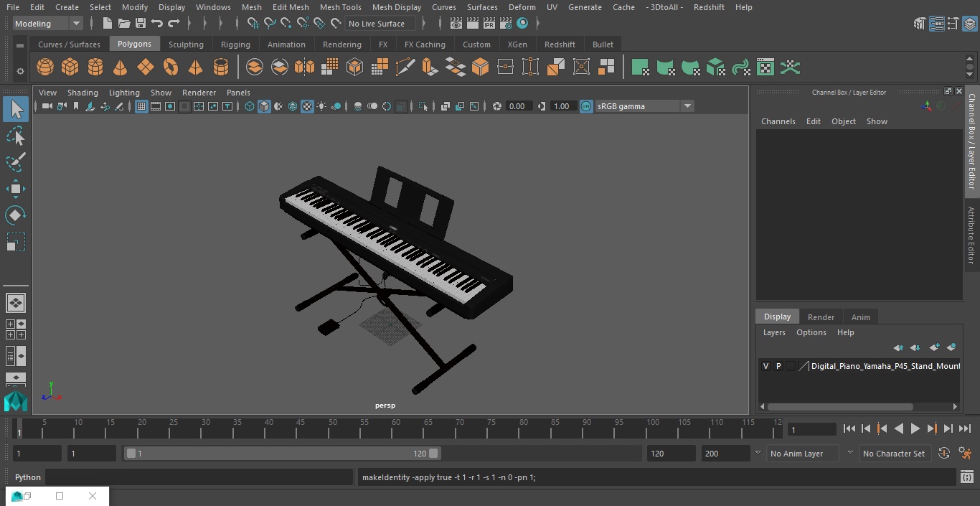This screenshot has height=506, width=980.
Task: Open the Modeling workspace dropdown
Action: point(47,24)
